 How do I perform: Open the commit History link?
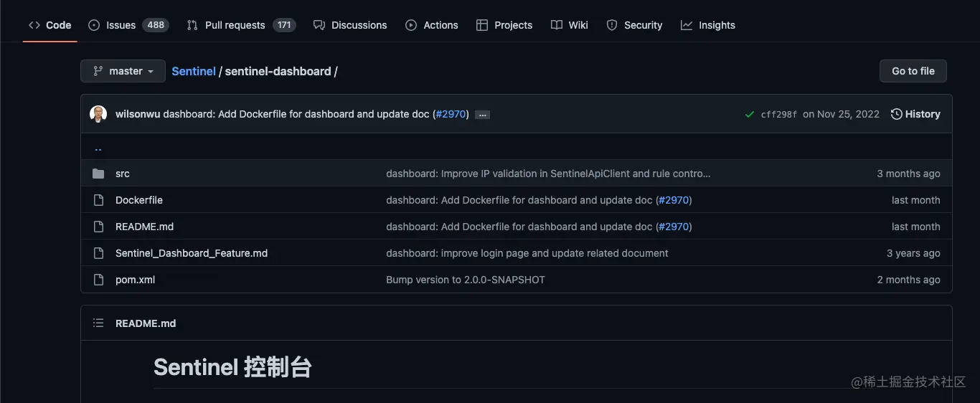[915, 114]
